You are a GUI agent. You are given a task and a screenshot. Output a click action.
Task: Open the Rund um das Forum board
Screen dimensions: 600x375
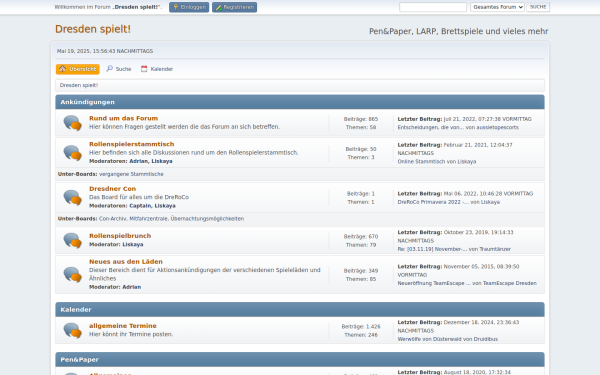pos(124,118)
